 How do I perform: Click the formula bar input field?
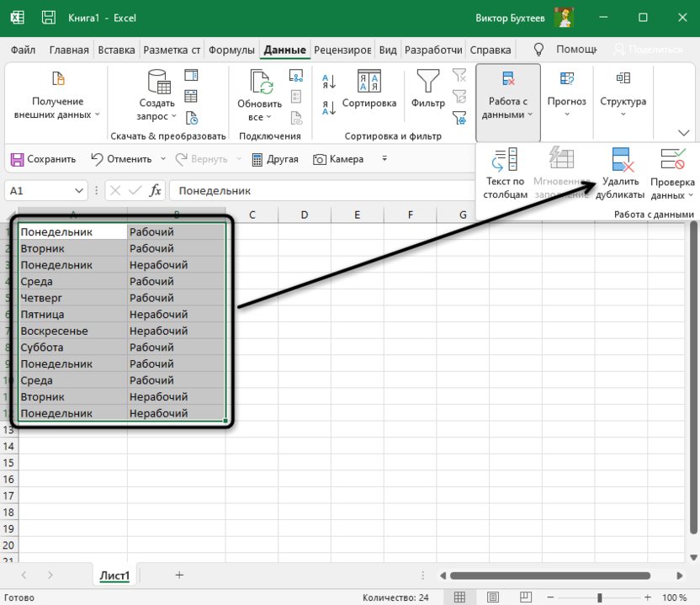point(322,191)
